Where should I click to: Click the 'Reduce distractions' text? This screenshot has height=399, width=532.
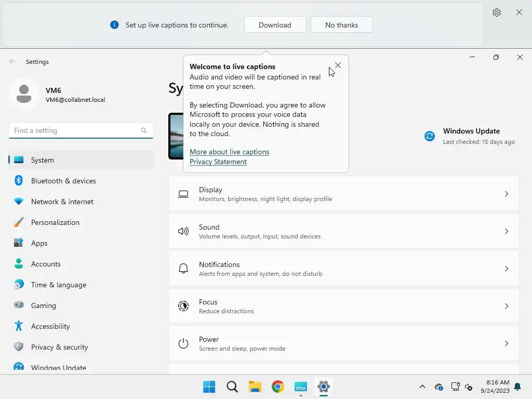pos(227,311)
